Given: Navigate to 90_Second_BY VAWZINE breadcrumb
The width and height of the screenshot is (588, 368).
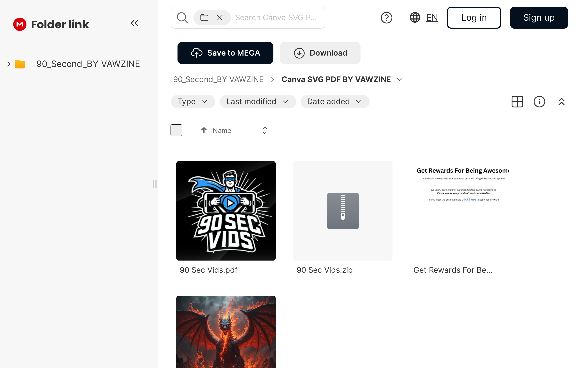Looking at the screenshot, I should [x=218, y=79].
